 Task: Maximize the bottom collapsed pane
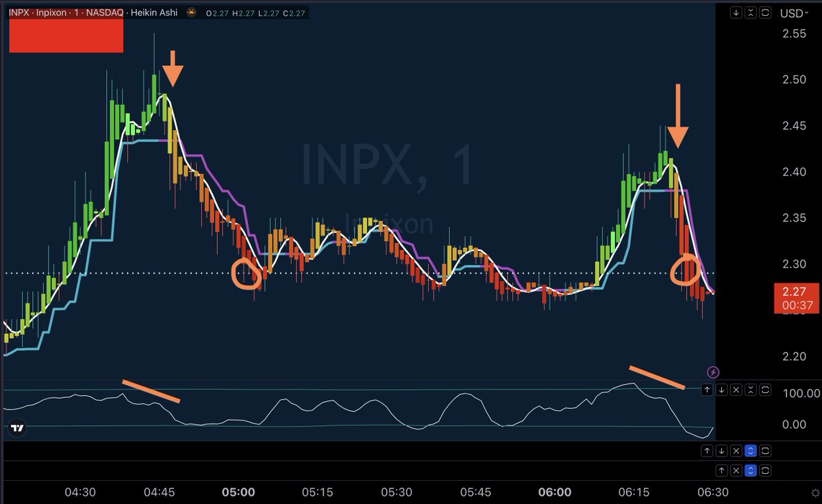[x=767, y=470]
